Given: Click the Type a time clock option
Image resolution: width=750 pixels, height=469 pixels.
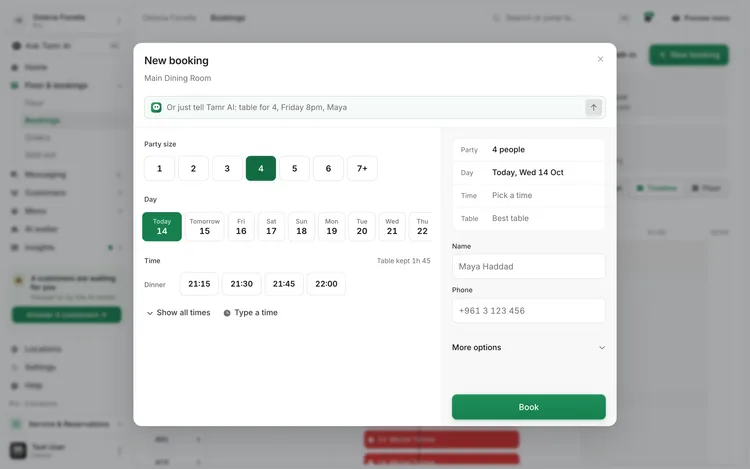Looking at the screenshot, I should tap(251, 313).
